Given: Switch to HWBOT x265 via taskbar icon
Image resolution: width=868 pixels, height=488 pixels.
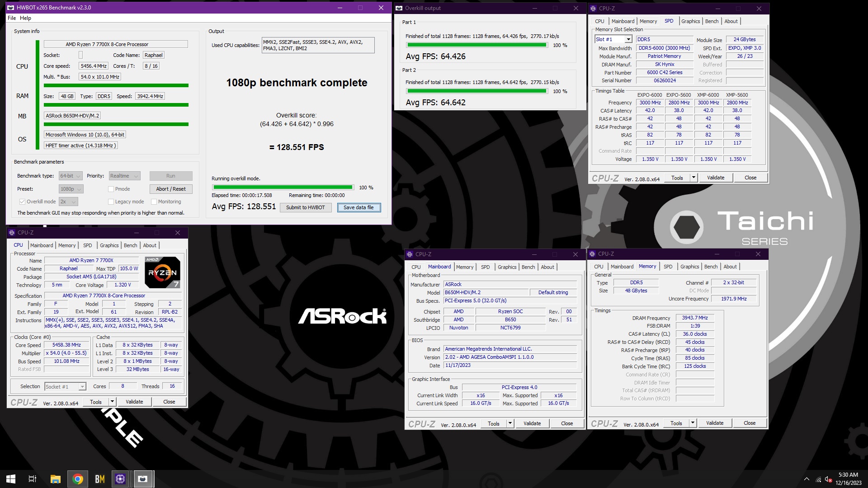Looking at the screenshot, I should 142,479.
